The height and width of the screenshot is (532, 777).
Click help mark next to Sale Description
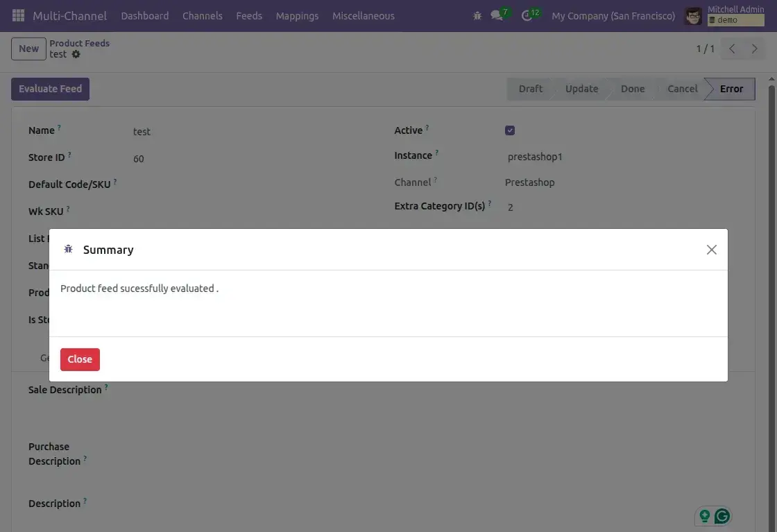(x=106, y=387)
